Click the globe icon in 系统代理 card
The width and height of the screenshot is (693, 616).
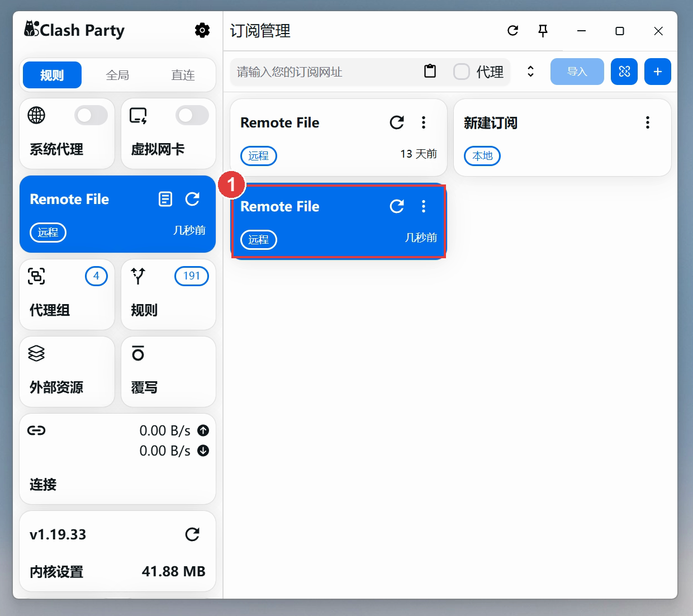(36, 115)
